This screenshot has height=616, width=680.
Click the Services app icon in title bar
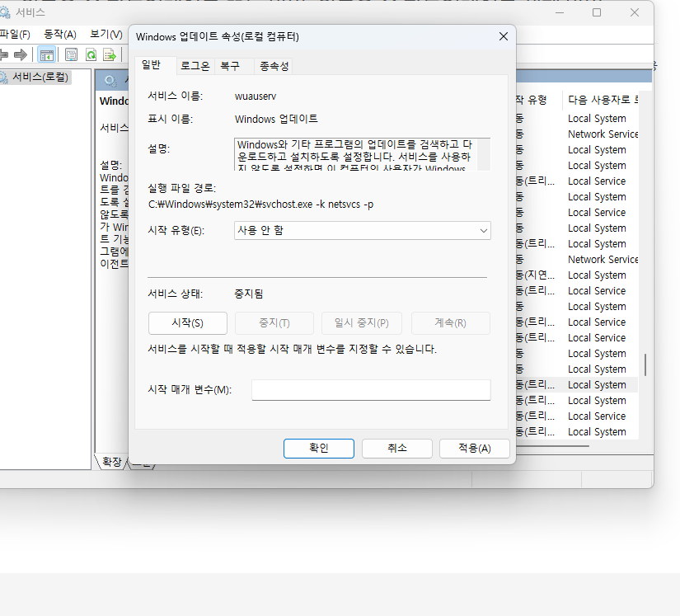(5, 12)
